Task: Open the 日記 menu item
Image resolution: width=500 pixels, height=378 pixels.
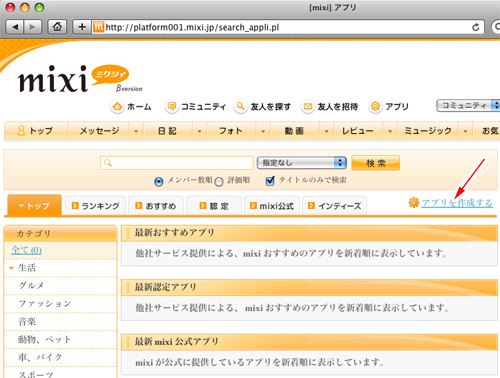Action: click(167, 131)
